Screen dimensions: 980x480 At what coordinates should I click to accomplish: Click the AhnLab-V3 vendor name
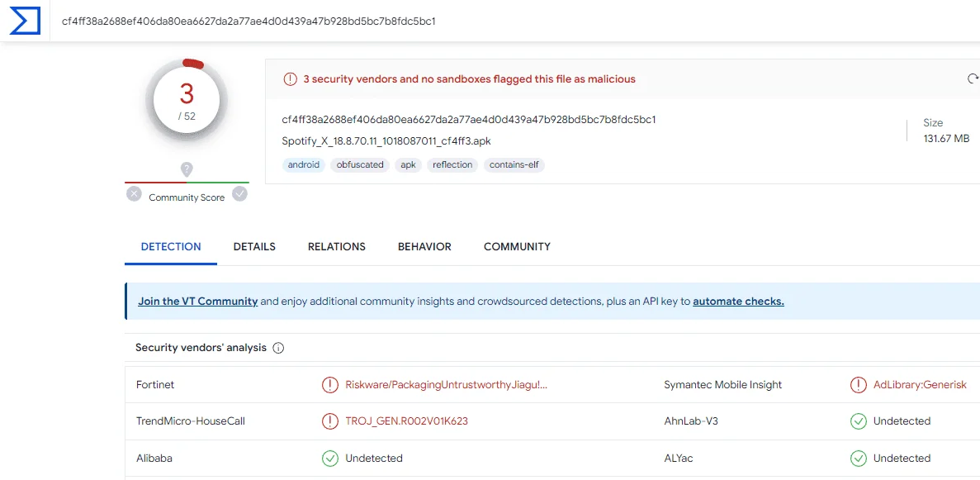pos(691,421)
